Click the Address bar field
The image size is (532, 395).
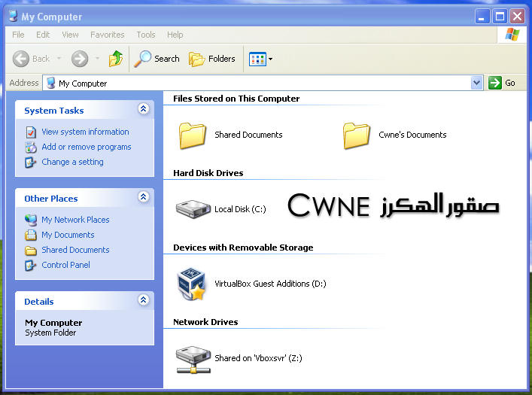pos(263,84)
